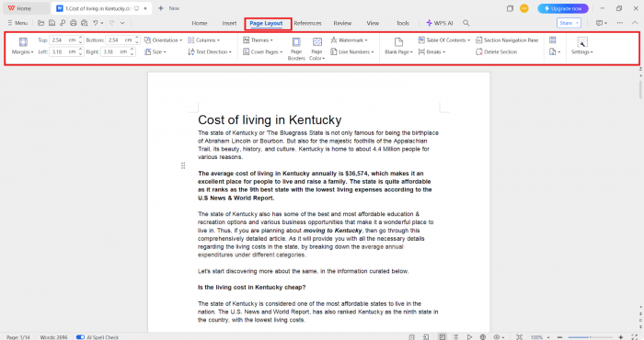Open the Section Navigation Pane
The image size is (644, 340).
(507, 40)
